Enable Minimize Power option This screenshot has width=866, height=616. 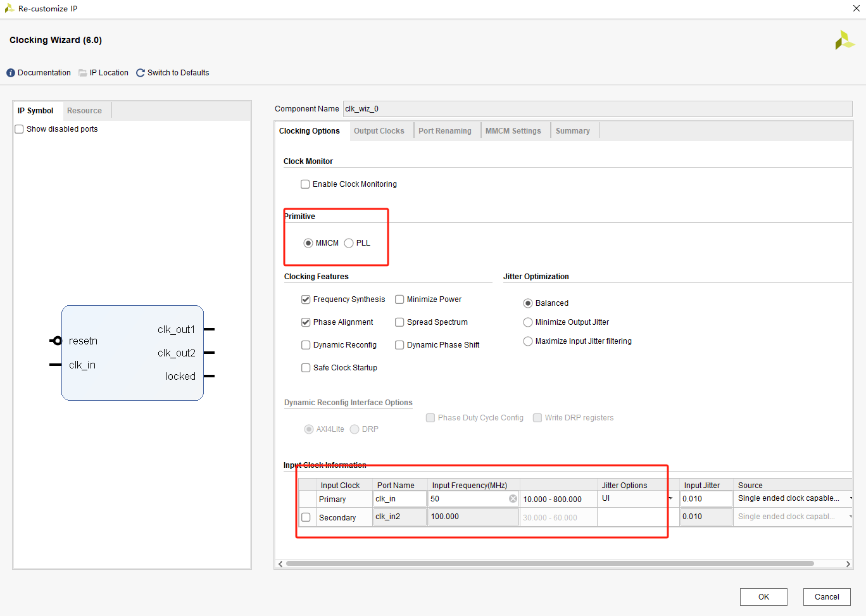click(x=399, y=299)
